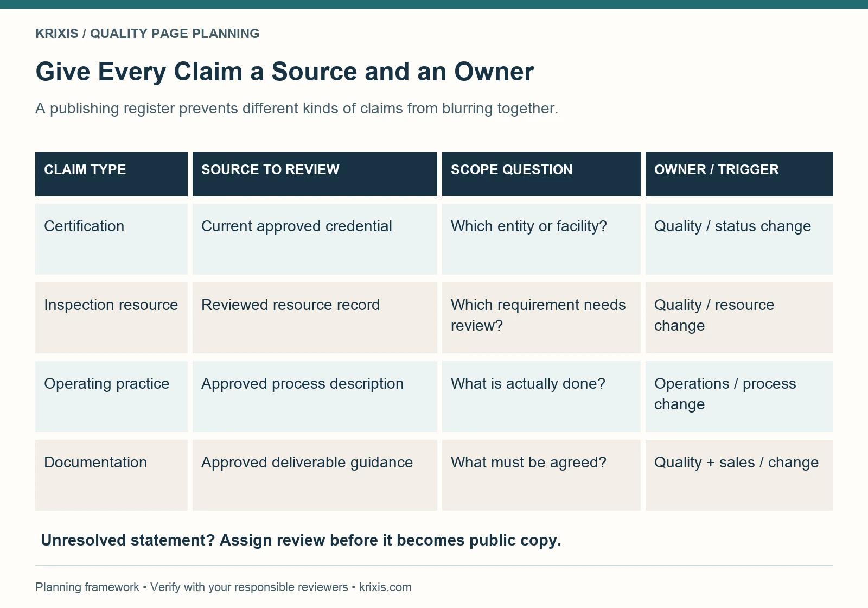Screen dimensions: 868x608
Task: Click the 'CLAIM TYPE' column header
Action: (x=111, y=174)
